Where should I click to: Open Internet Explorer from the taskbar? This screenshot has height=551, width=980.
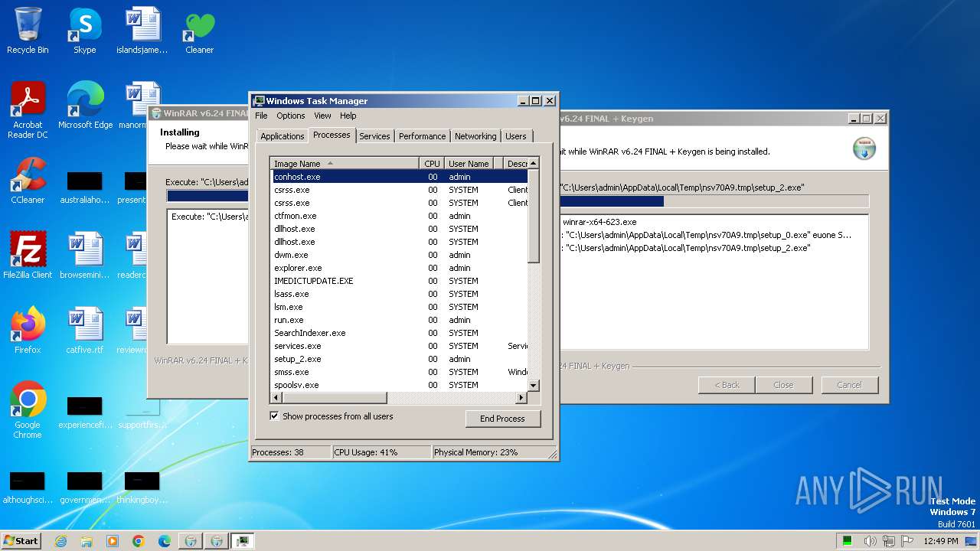coord(60,541)
